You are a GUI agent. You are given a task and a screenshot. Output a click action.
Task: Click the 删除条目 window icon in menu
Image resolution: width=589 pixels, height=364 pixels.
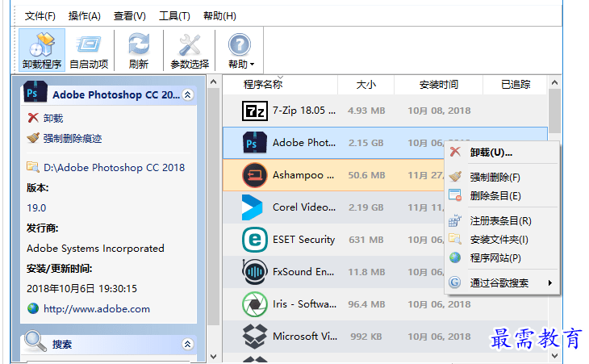[455, 195]
